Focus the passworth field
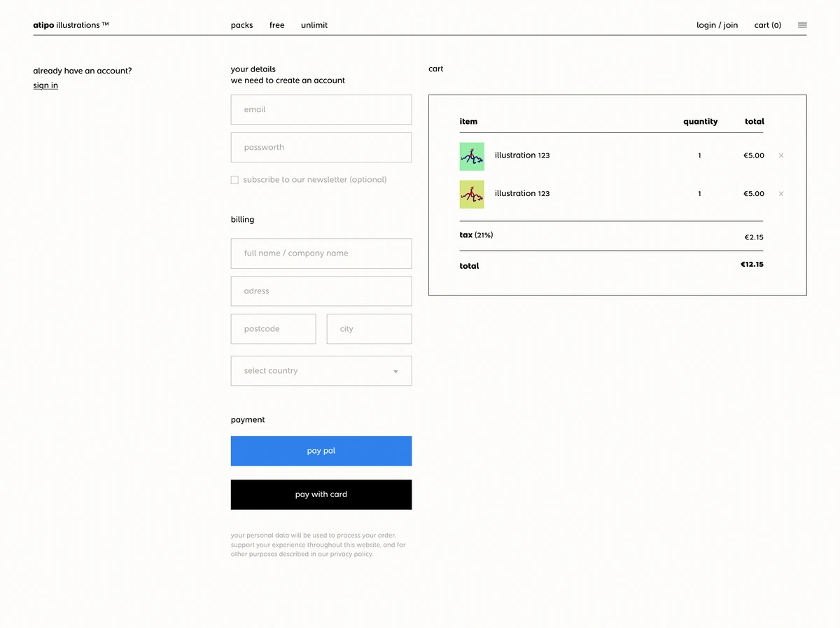840x628 pixels. click(321, 147)
